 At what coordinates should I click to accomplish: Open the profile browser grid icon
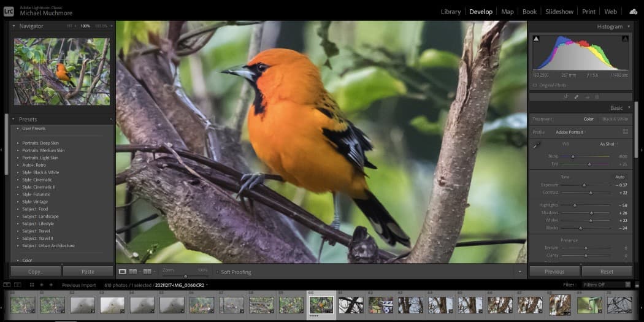(x=625, y=132)
